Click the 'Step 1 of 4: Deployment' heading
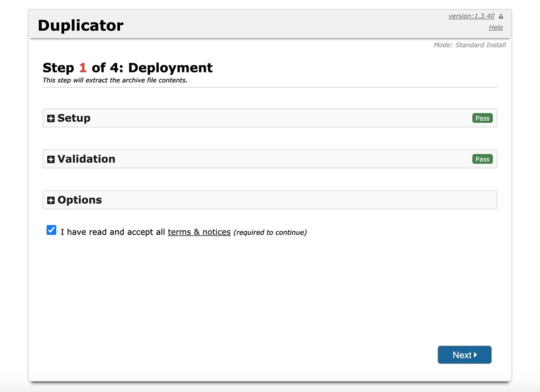Image resolution: width=540 pixels, height=392 pixels. pos(128,68)
